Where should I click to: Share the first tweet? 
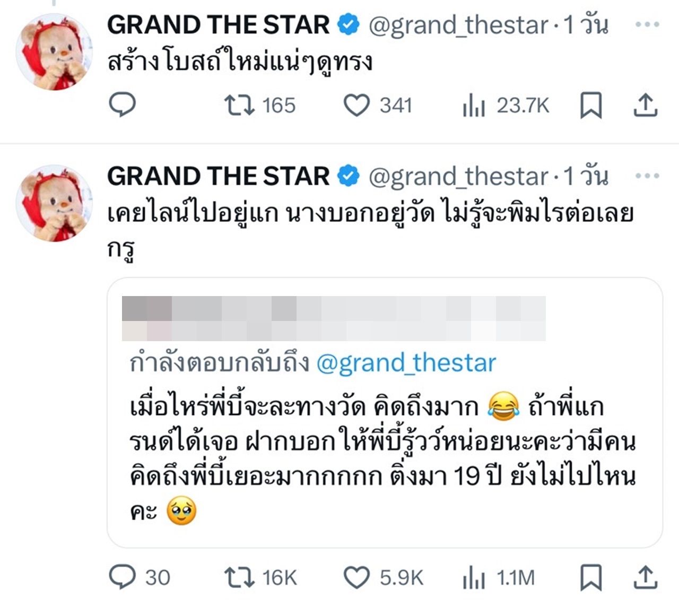645,105
